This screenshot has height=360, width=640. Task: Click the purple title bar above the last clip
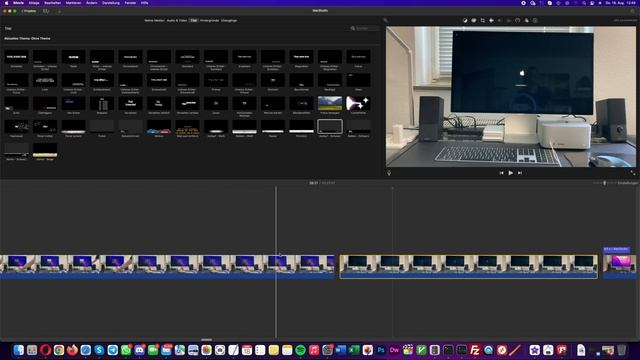(616, 249)
